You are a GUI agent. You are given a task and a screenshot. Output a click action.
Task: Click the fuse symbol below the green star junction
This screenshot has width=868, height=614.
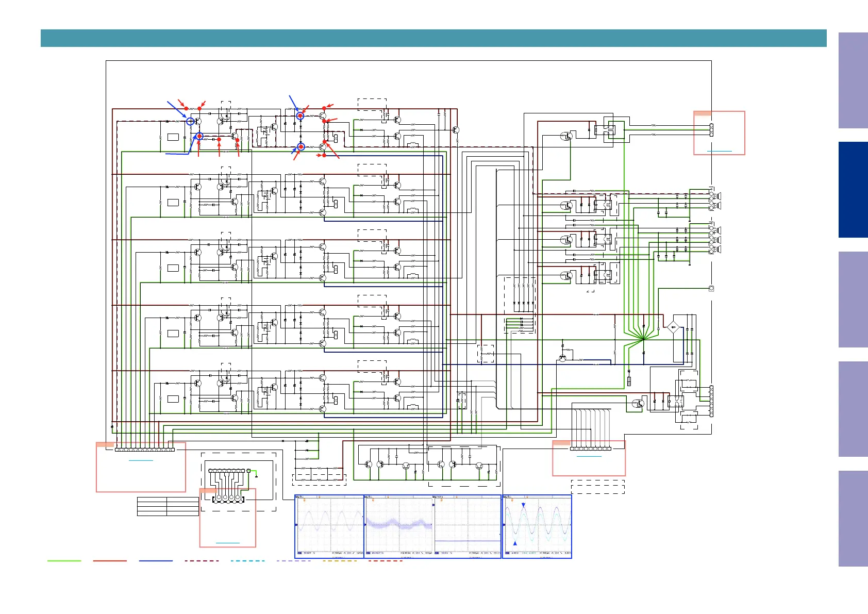pos(629,381)
